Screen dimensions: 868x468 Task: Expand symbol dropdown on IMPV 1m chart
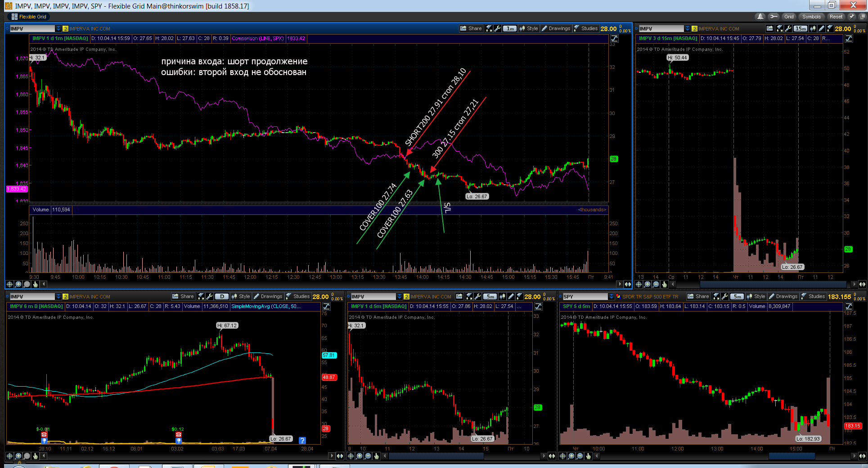[58, 29]
